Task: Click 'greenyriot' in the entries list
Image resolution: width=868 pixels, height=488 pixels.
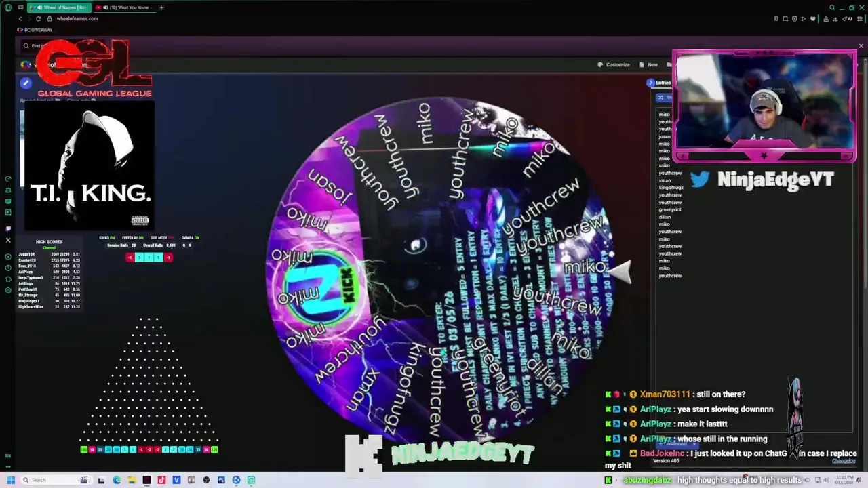Action: [670, 209]
